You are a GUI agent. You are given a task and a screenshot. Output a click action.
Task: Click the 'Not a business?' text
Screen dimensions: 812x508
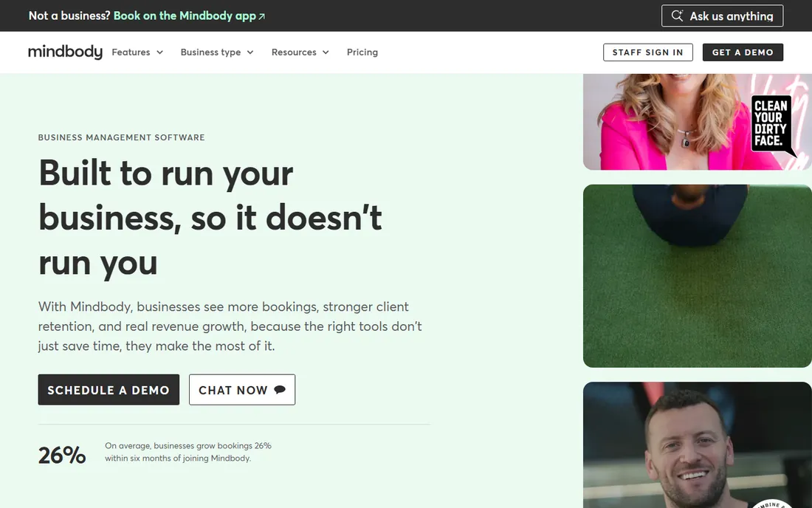click(69, 16)
